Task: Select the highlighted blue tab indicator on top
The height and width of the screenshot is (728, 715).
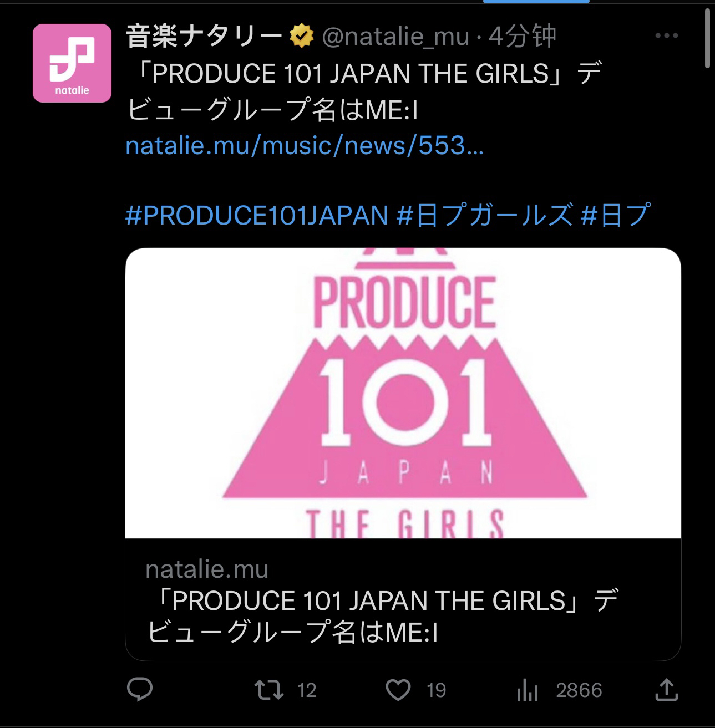Action: click(x=536, y=2)
